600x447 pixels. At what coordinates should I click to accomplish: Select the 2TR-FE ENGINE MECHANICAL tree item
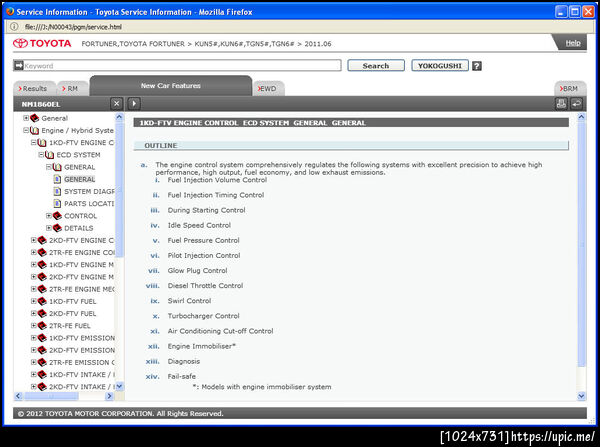(x=82, y=289)
